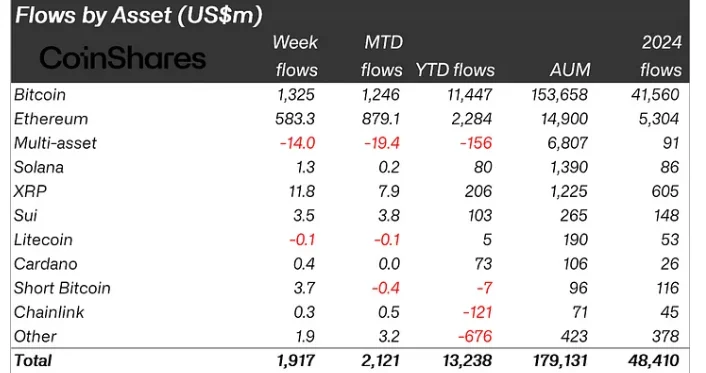Click the YTD flows column header
This screenshot has height=373, width=706.
tap(455, 70)
